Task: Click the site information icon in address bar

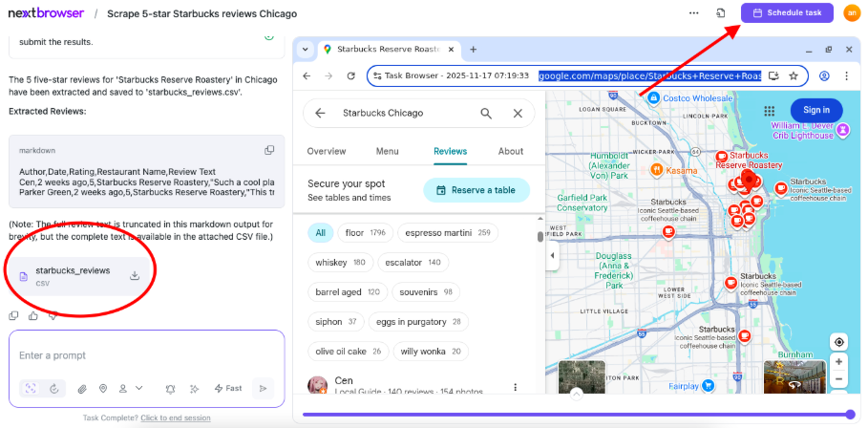Action: (377, 75)
